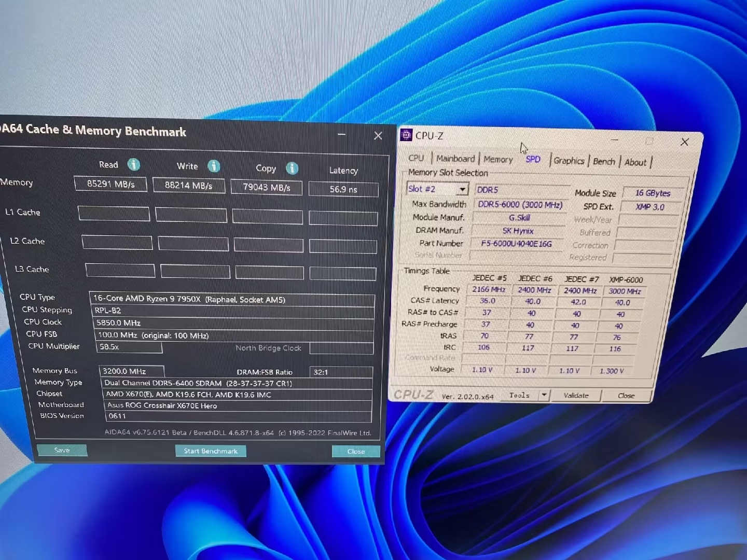747x560 pixels.
Task: Open the About tab in CPU-Z
Action: tap(635, 162)
